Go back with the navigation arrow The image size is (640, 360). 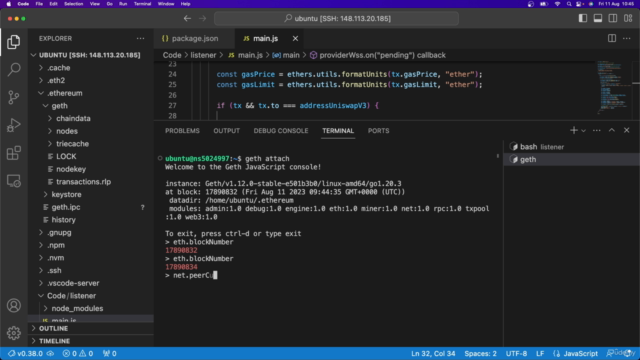pos(187,18)
